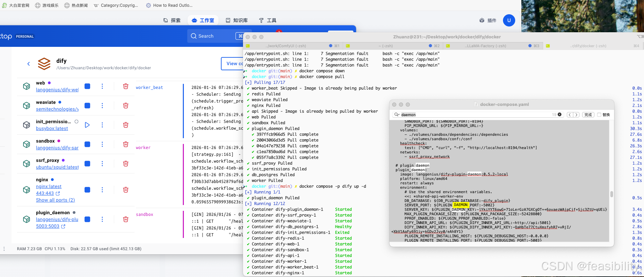644x277 pixels.
Task: Open the 插件 plugins page
Action: point(488,20)
